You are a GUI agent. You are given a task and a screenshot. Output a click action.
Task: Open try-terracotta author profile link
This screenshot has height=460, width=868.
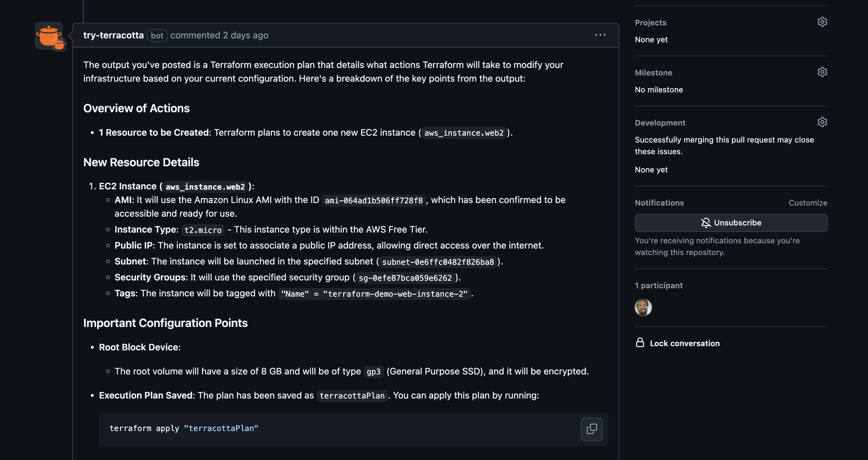[113, 35]
